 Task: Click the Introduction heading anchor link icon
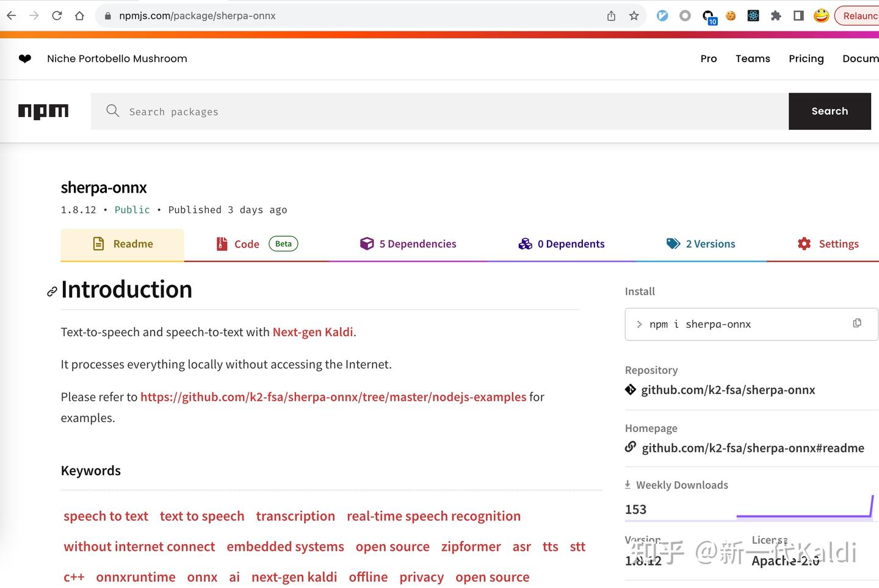(52, 292)
